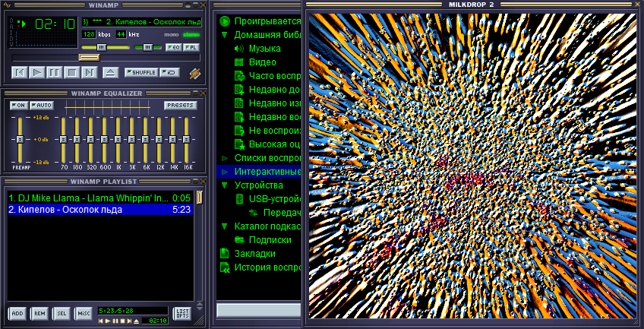Toggle the PL playlist window button
The width and height of the screenshot is (644, 329).
(191, 48)
